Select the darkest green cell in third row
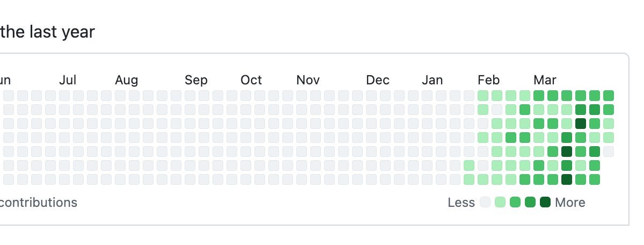Screen dimensions: 644x245 (x=581, y=124)
